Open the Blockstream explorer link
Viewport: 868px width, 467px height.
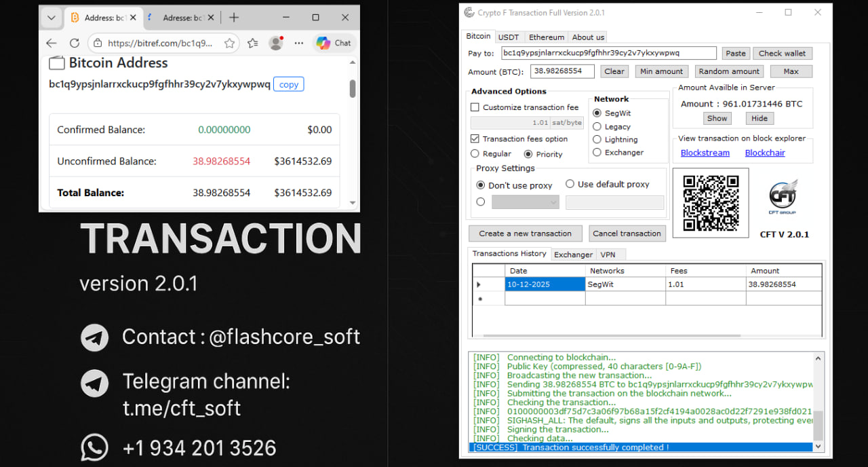(705, 153)
